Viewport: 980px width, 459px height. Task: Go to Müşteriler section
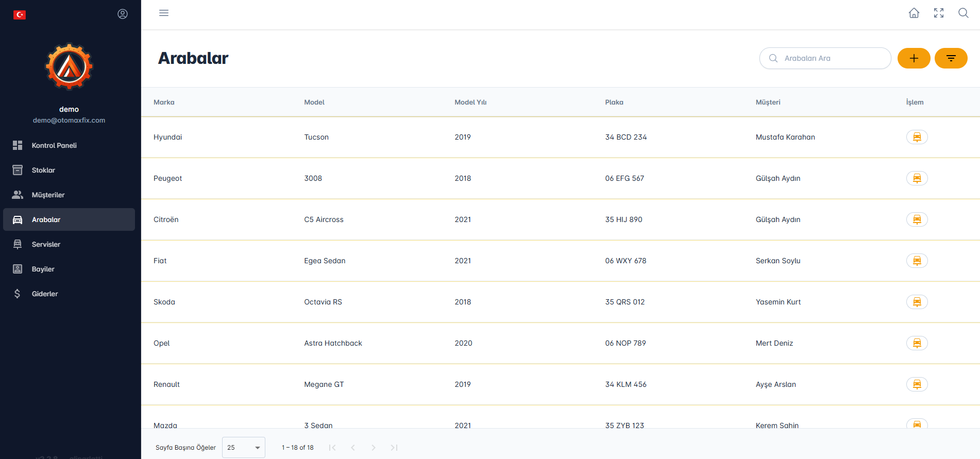(x=69, y=195)
